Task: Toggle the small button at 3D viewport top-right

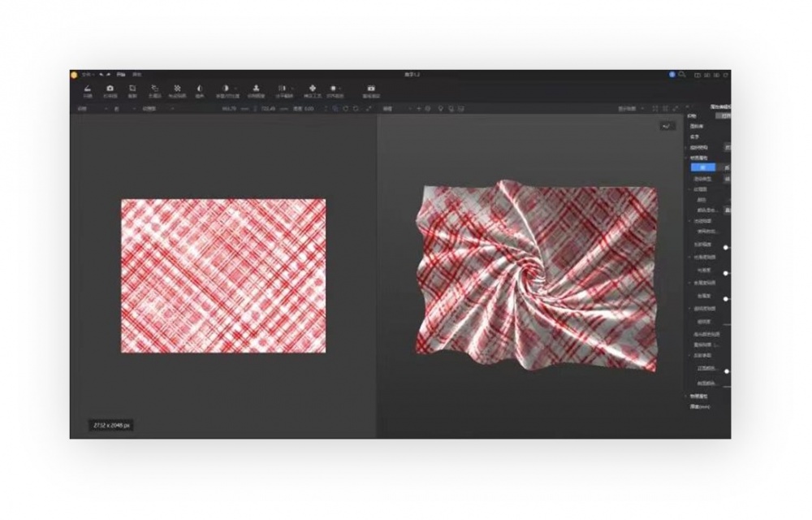Action: 667,126
